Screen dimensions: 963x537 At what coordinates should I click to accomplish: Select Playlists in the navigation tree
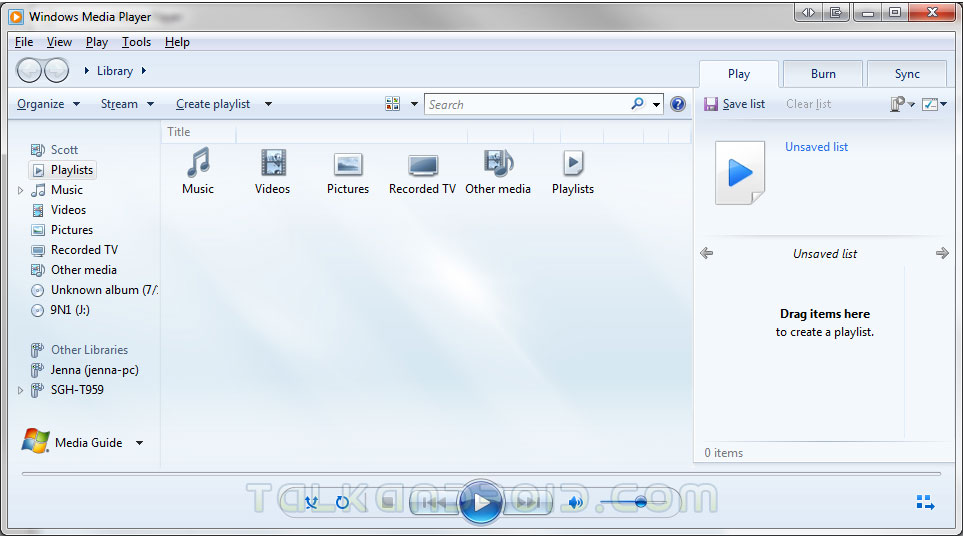pyautogui.click(x=63, y=170)
